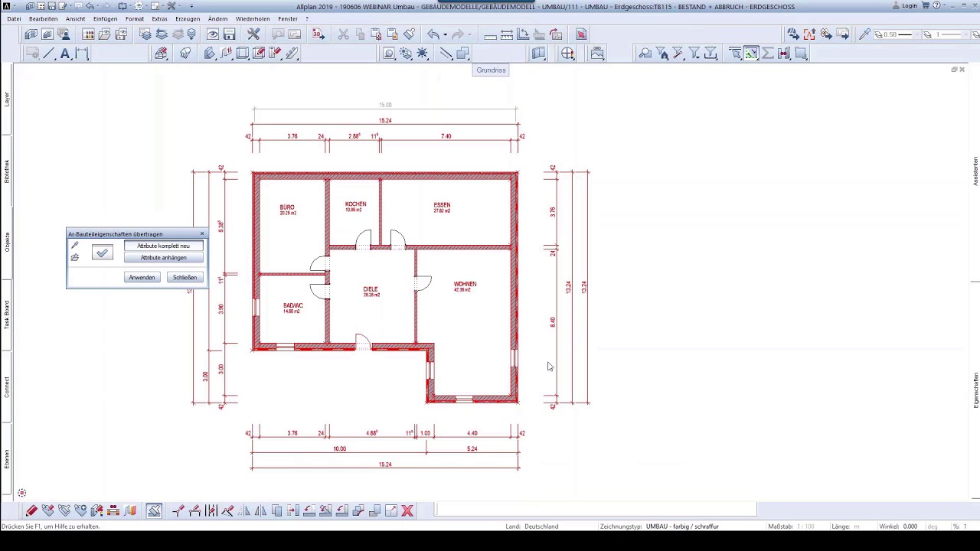Open the Erzeugen menu
The image size is (980, 551).
pyautogui.click(x=188, y=18)
